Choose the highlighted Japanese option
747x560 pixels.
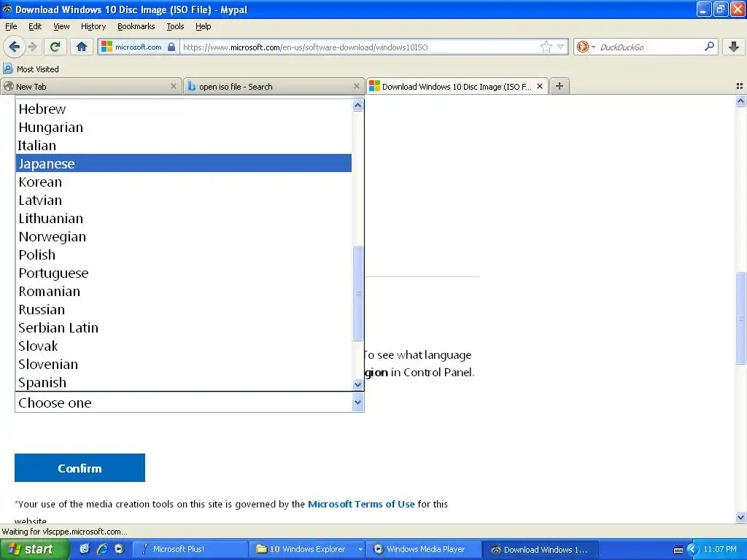pos(184,163)
